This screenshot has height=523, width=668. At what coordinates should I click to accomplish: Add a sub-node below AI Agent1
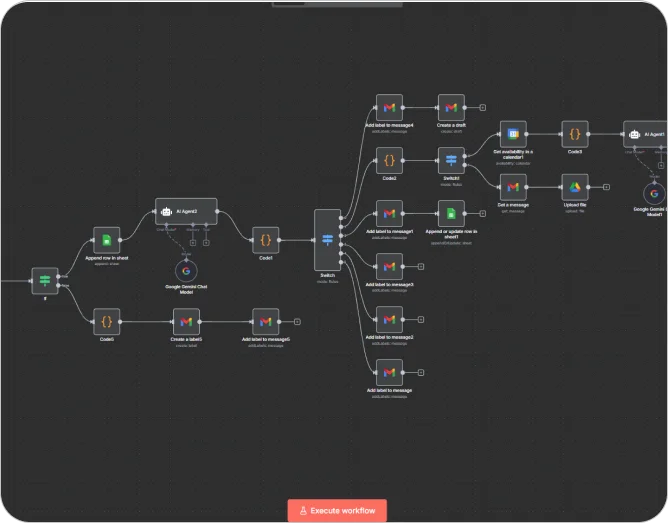(661, 165)
